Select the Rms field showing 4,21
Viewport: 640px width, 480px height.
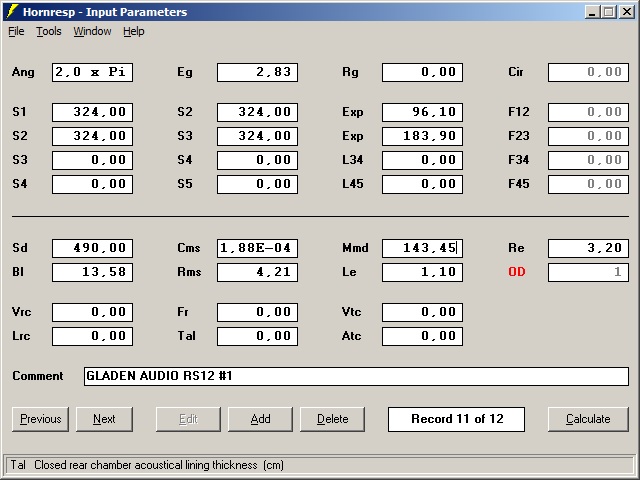[x=258, y=272]
